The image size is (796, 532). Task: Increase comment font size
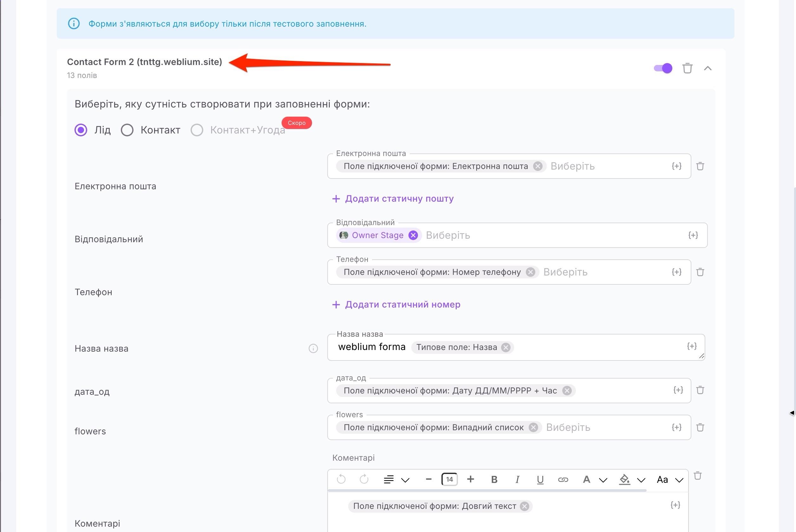click(470, 479)
